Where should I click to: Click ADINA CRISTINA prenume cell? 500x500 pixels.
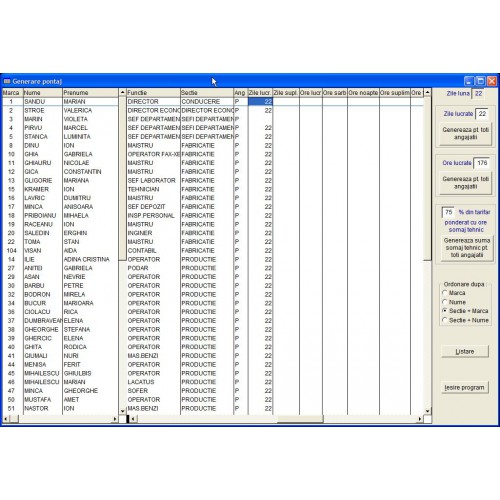[x=90, y=259]
